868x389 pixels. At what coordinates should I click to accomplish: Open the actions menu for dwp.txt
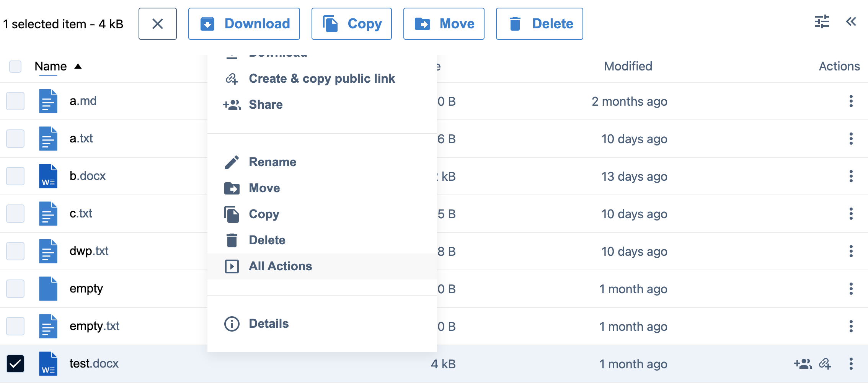(x=851, y=251)
